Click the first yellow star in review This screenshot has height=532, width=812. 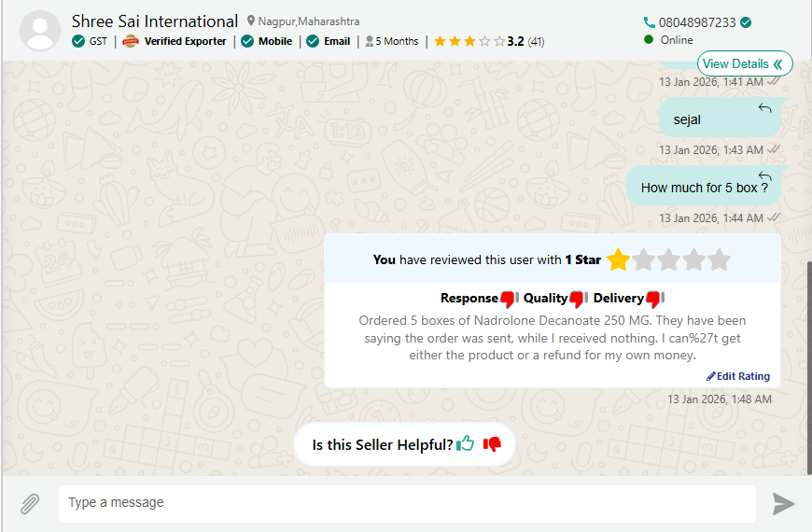coord(617,260)
